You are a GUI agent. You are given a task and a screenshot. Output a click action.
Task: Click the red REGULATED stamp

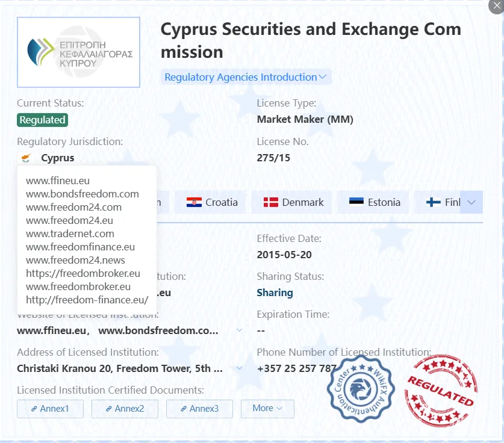point(441,391)
